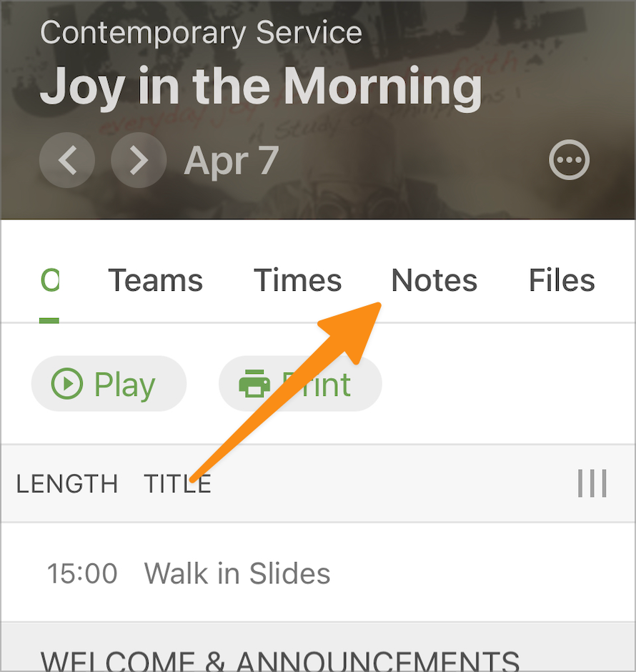Switch to the Teams tab

click(155, 281)
